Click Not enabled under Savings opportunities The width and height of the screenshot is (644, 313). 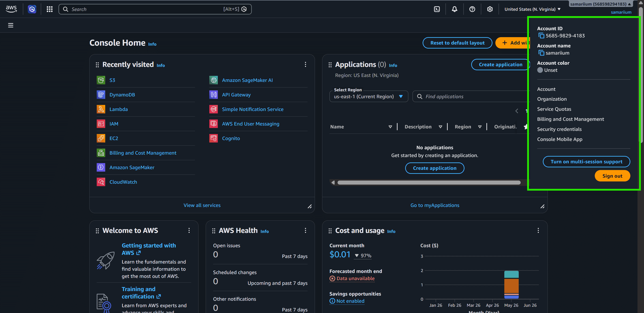347,301
